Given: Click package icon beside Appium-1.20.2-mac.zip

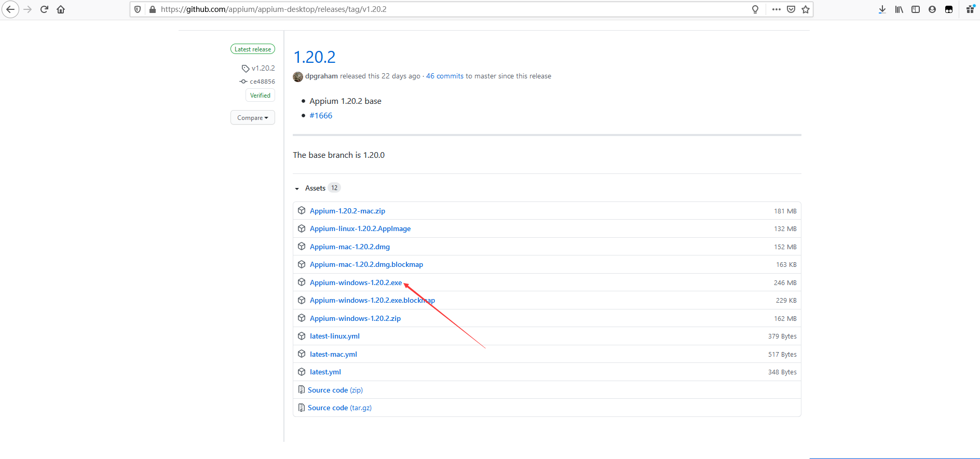Looking at the screenshot, I should pyautogui.click(x=302, y=210).
